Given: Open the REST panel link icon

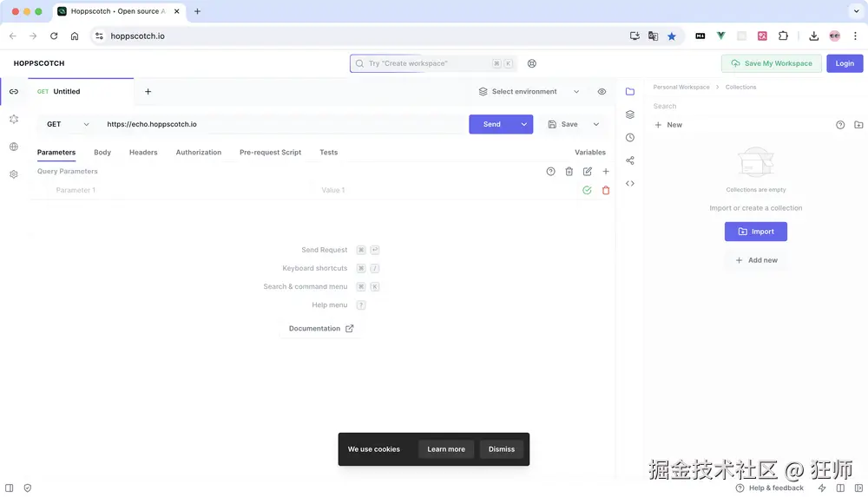Looking at the screenshot, I should point(14,91).
